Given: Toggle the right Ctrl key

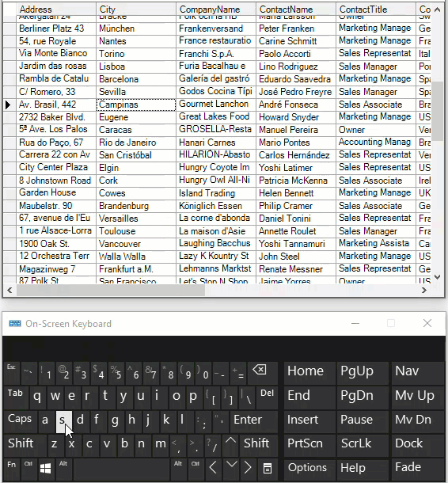Looking at the screenshot, I should pyautogui.click(x=196, y=468).
